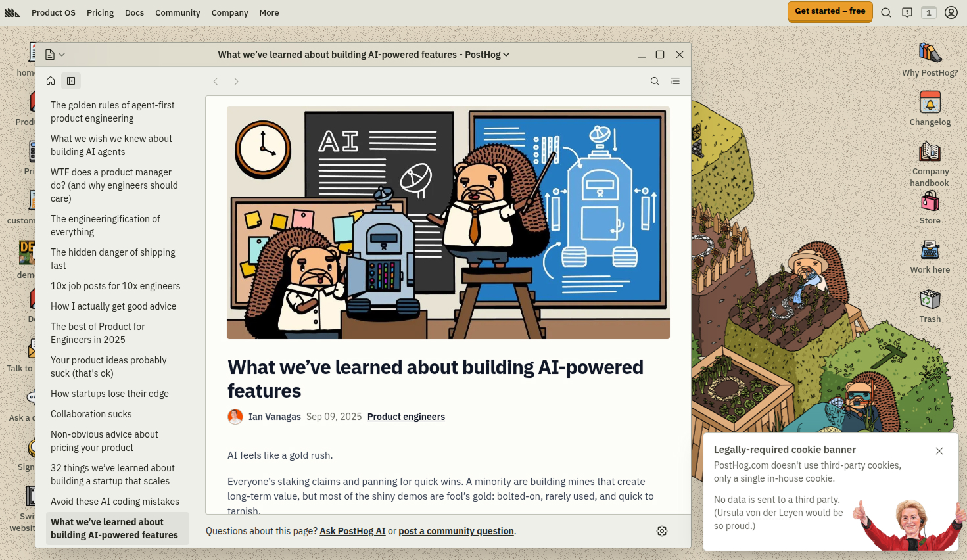
Task: Click the Get started – free button
Action: 830,11
